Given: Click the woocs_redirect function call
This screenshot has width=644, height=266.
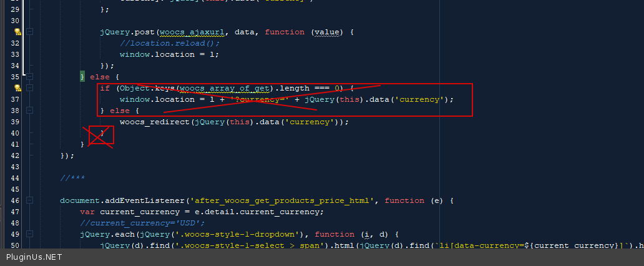Looking at the screenshot, I should (234, 122).
